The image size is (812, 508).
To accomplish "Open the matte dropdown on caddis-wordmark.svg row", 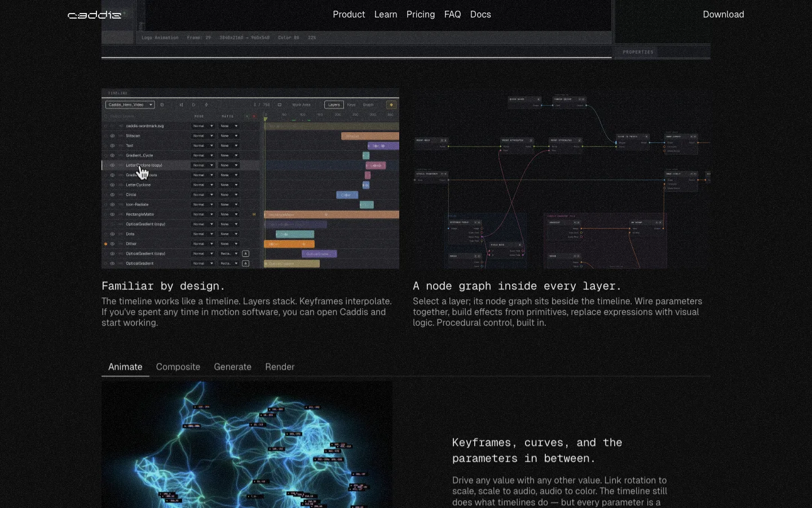I will [229, 126].
